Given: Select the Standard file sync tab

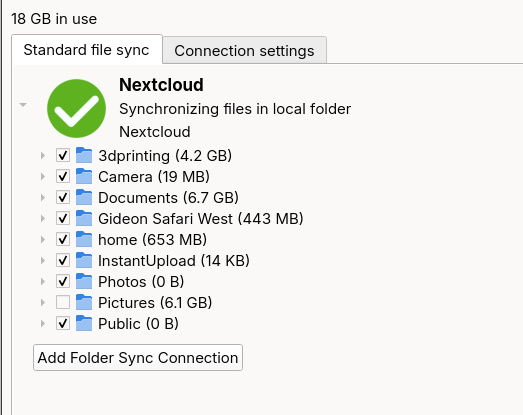Looking at the screenshot, I should pyautogui.click(x=87, y=50).
